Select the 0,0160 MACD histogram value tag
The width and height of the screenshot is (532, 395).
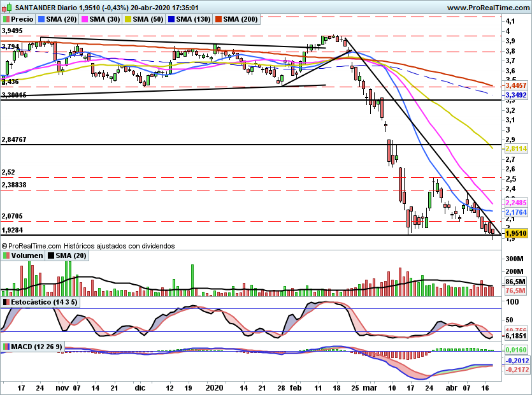(x=516, y=350)
